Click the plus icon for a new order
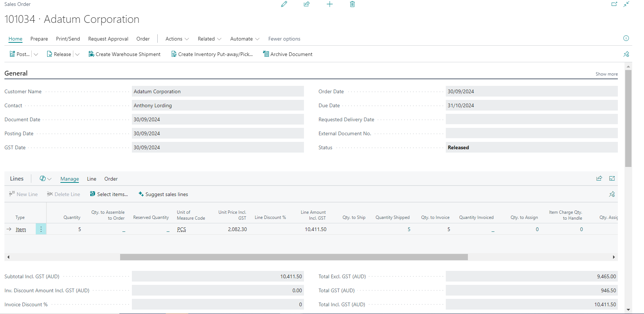This screenshot has width=644, height=314. point(330,4)
